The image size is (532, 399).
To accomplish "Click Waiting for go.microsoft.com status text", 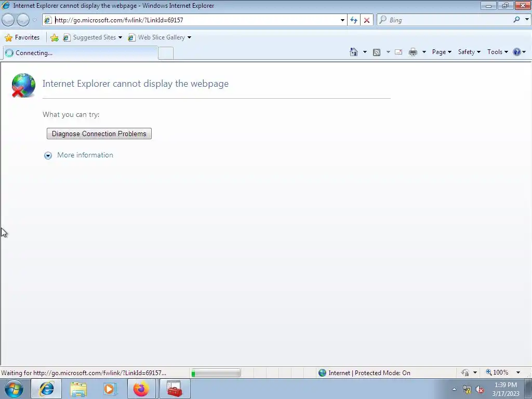I will pos(84,373).
